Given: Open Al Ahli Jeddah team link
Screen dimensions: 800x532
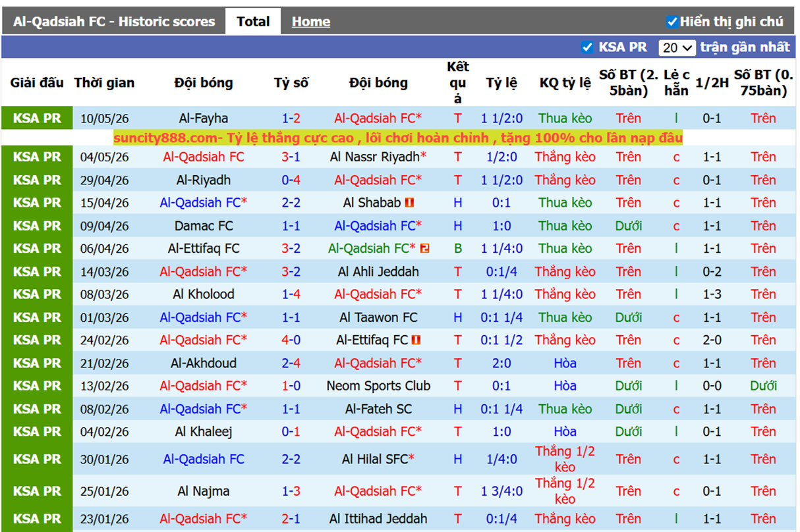Looking at the screenshot, I should pyautogui.click(x=378, y=271).
